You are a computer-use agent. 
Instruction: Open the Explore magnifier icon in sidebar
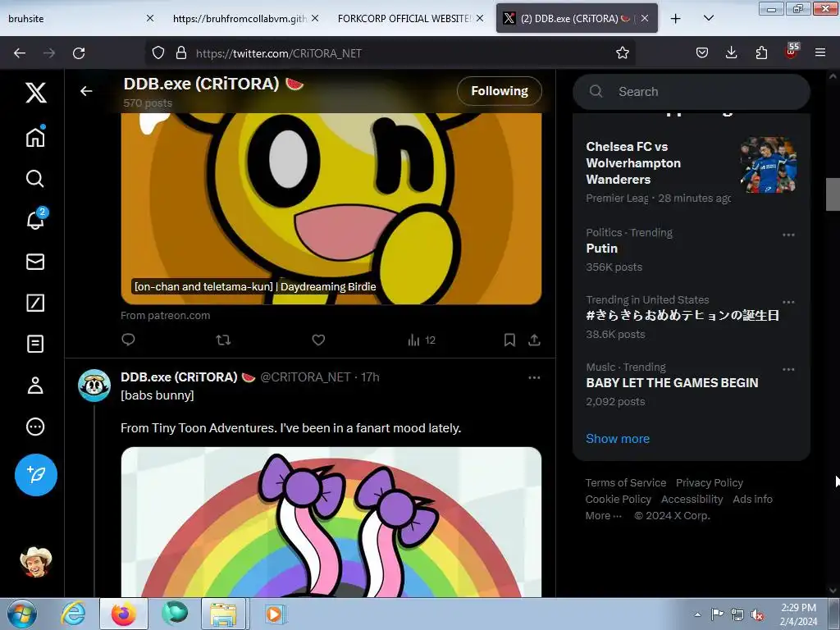pos(35,178)
